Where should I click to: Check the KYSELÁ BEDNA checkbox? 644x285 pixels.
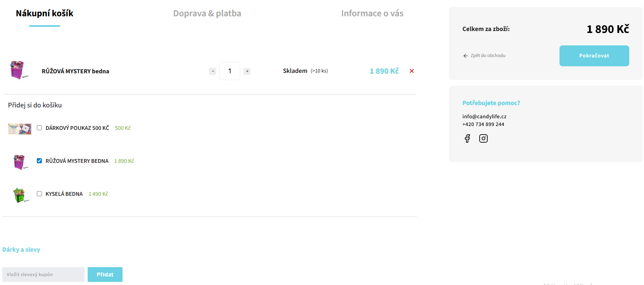pos(39,194)
